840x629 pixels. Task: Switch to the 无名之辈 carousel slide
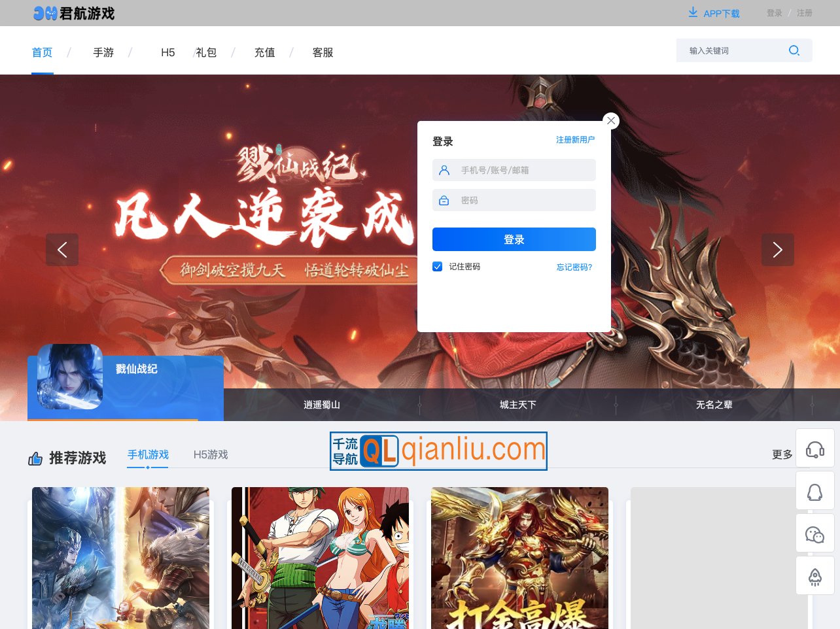[714, 405]
